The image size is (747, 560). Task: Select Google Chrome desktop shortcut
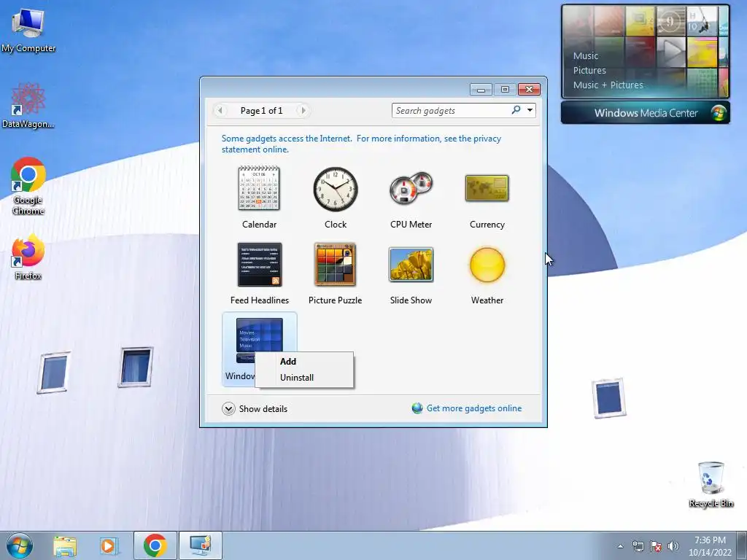pos(28,186)
